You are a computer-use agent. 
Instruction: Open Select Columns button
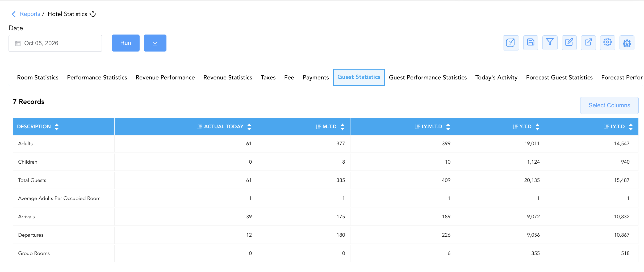[x=609, y=105]
